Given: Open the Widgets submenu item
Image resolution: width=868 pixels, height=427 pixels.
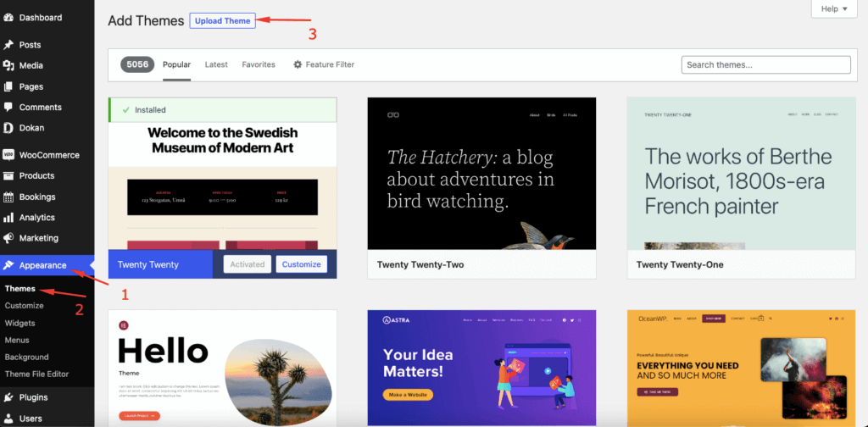Looking at the screenshot, I should click(x=20, y=323).
